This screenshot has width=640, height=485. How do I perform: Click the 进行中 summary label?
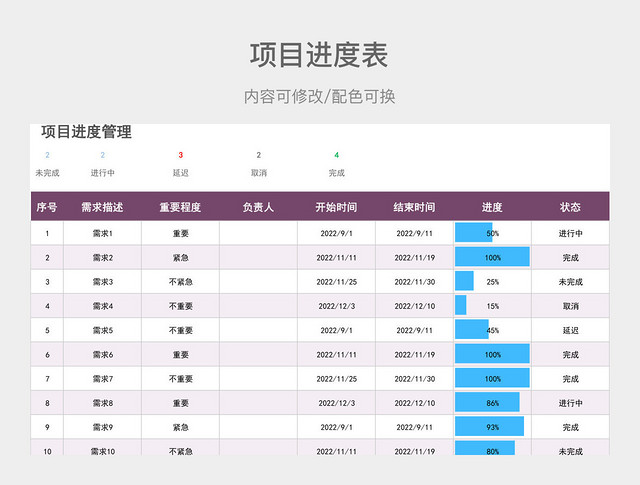102,173
